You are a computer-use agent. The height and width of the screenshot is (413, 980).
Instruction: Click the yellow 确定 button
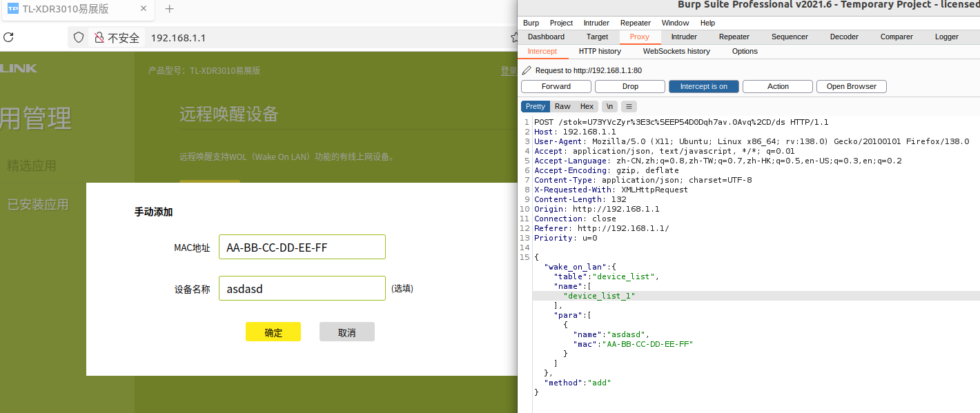click(x=273, y=332)
